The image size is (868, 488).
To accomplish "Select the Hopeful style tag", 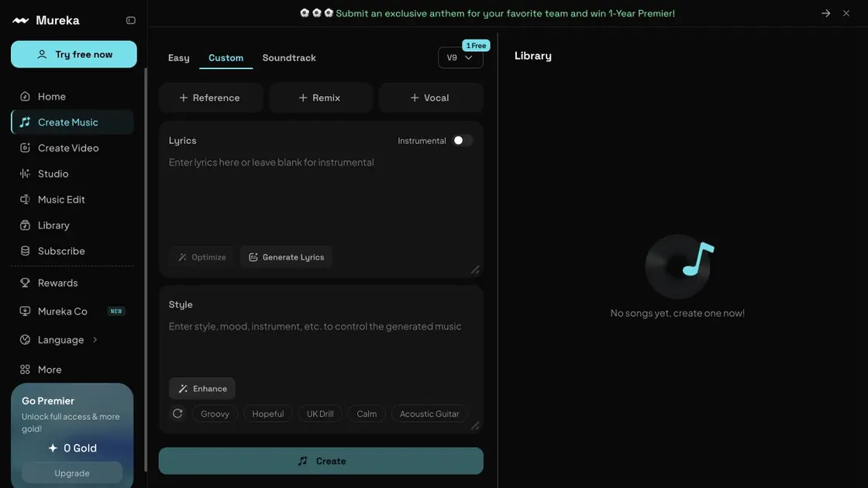I will [x=268, y=414].
